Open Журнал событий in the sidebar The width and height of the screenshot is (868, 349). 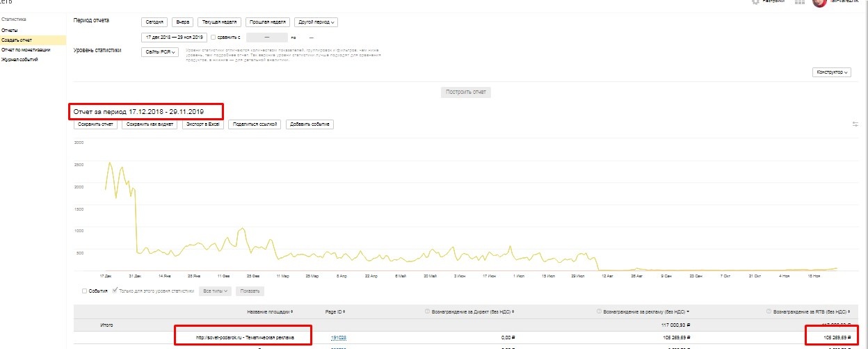click(19, 59)
